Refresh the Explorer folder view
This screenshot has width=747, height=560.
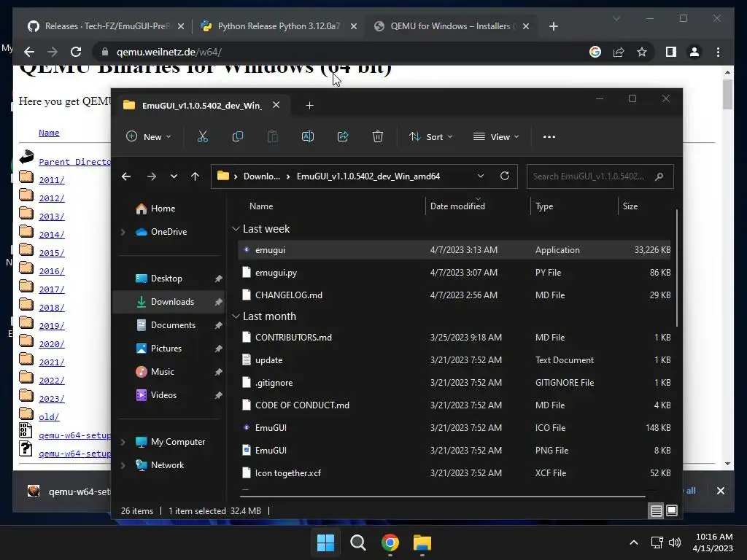[505, 176]
